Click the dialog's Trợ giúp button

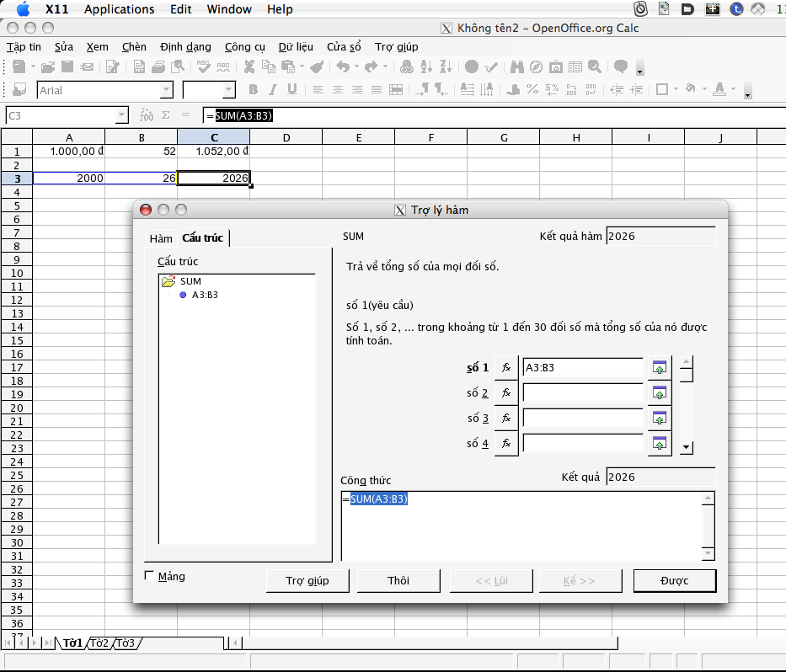point(307,580)
